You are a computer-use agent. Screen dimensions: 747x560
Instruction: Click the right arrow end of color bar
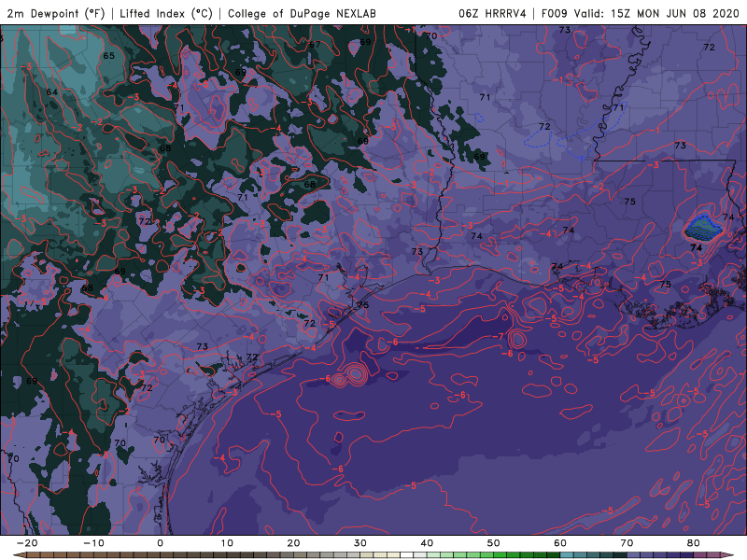(728, 555)
